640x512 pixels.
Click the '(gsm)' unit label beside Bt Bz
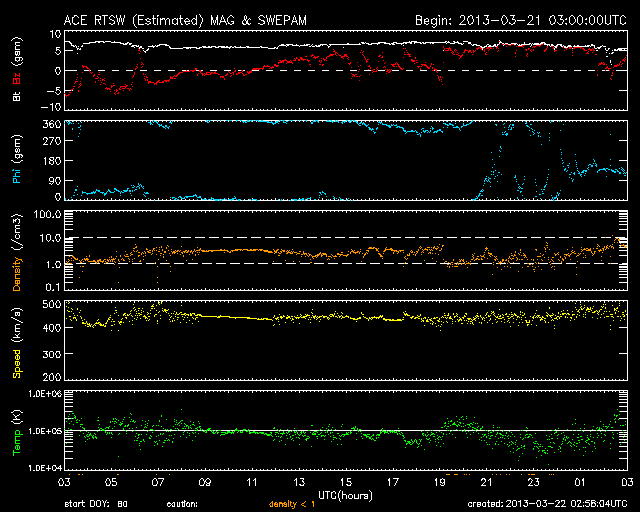pyautogui.click(x=18, y=52)
